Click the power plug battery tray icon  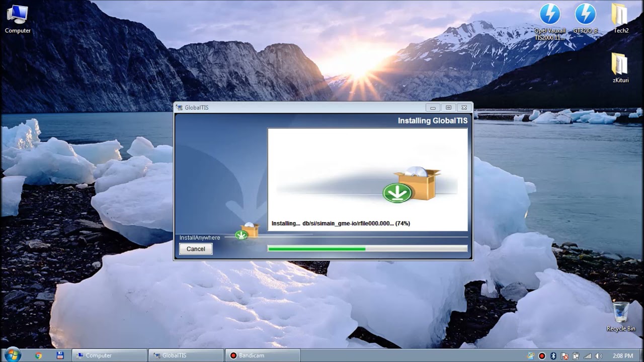[x=576, y=356]
